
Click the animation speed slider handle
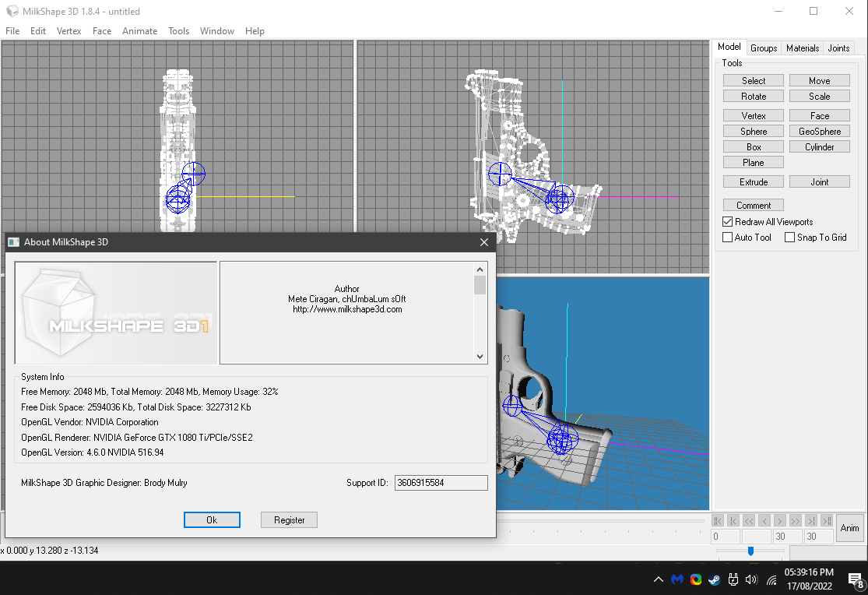tap(750, 551)
